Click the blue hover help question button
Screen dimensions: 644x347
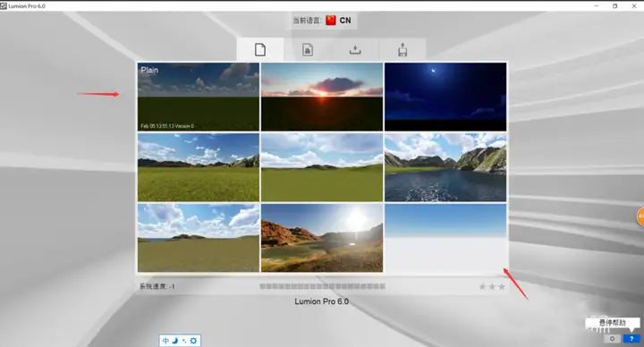631,339
